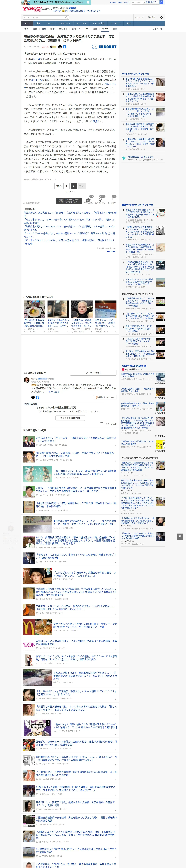Share the article on Facebook below the headline

(x=64, y=47)
